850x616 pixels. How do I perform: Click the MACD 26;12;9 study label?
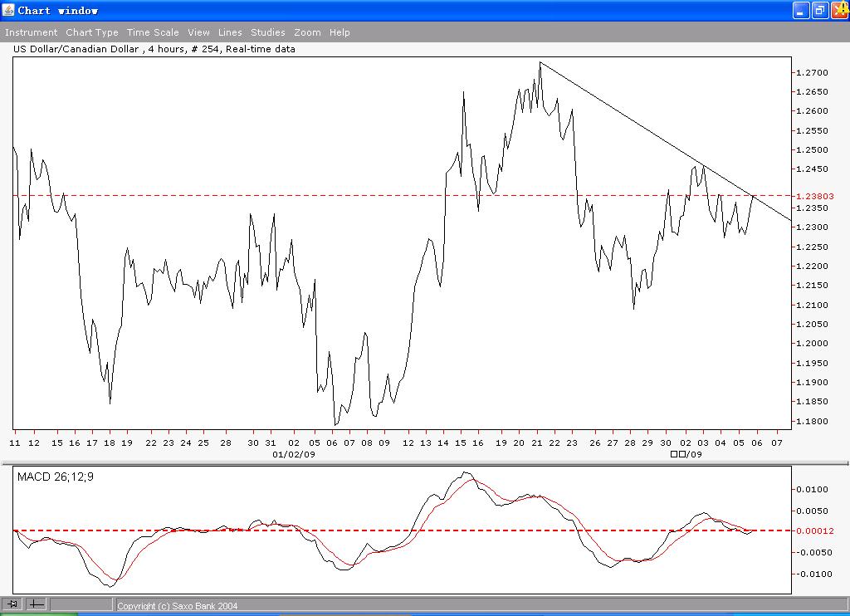coord(56,477)
